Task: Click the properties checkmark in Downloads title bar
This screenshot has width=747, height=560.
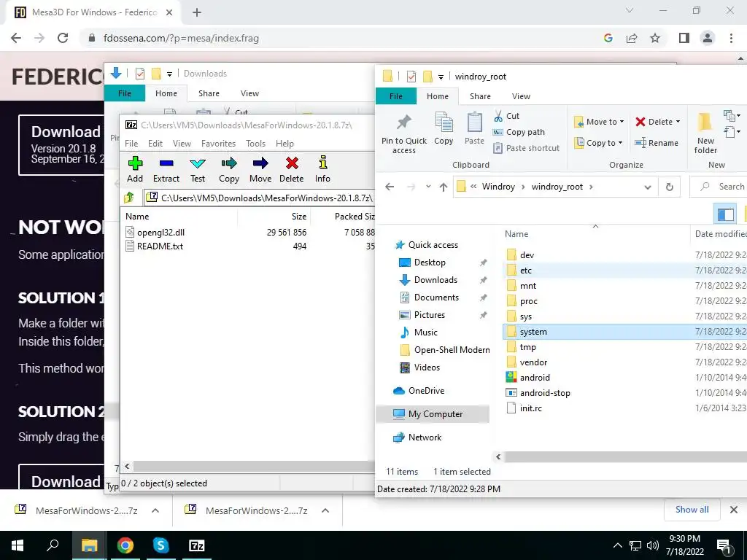Action: point(139,74)
